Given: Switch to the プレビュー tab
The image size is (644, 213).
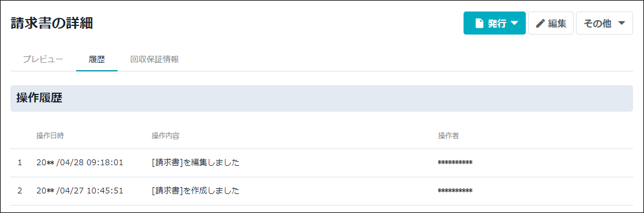Looking at the screenshot, I should click(43, 59).
